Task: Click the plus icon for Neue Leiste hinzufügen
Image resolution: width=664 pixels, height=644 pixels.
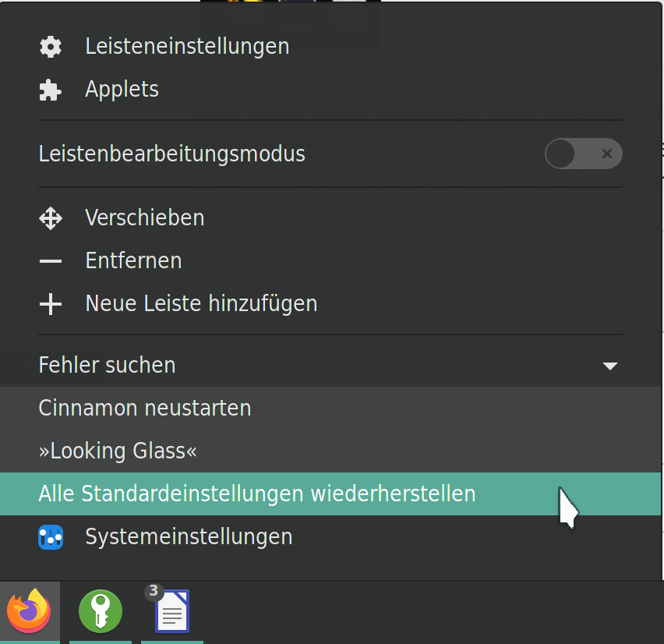Action: tap(50, 303)
